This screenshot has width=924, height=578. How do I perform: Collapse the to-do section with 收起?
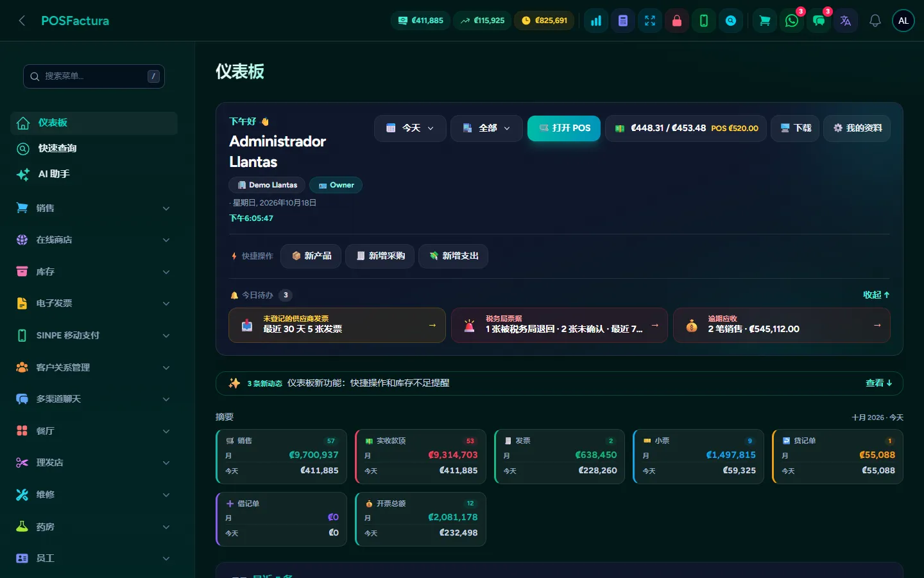[877, 295]
